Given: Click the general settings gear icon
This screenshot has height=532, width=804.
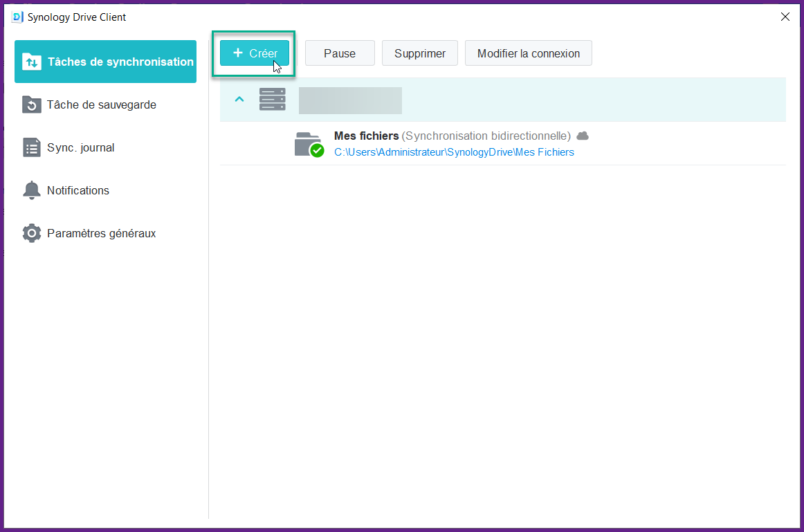Looking at the screenshot, I should (32, 233).
